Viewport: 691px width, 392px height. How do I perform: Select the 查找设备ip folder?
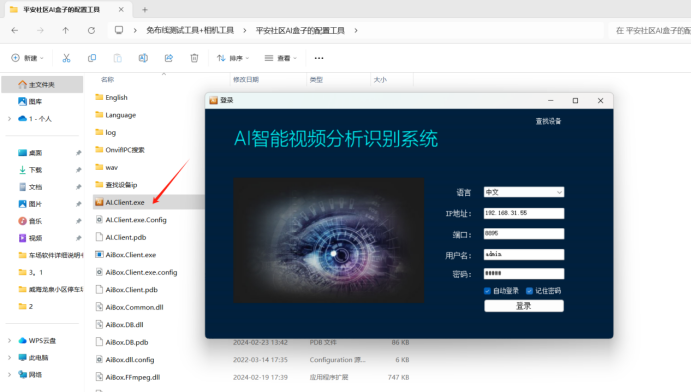point(121,185)
